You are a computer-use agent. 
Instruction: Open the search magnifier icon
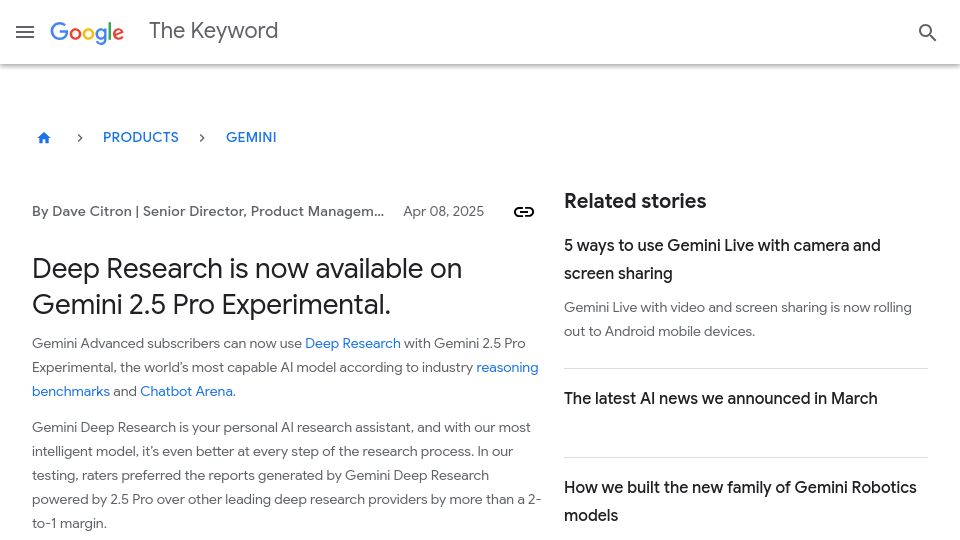(x=928, y=32)
